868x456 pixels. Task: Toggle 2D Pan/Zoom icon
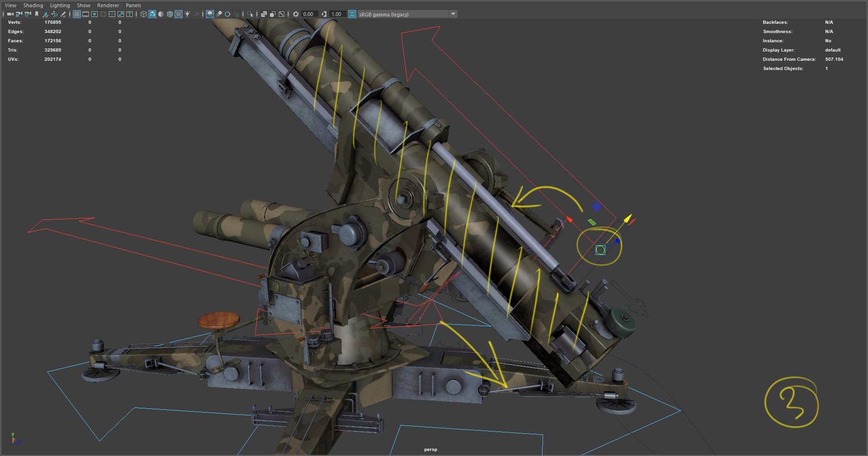54,14
